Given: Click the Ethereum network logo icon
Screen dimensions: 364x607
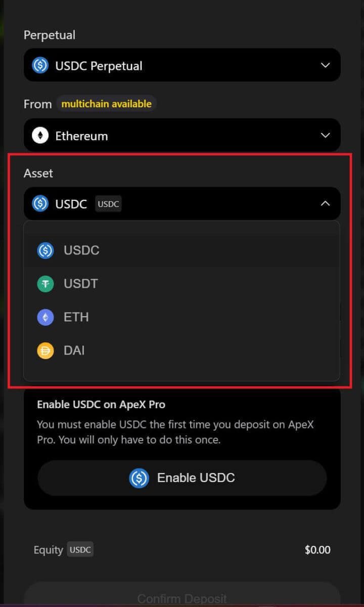Looking at the screenshot, I should 40,136.
